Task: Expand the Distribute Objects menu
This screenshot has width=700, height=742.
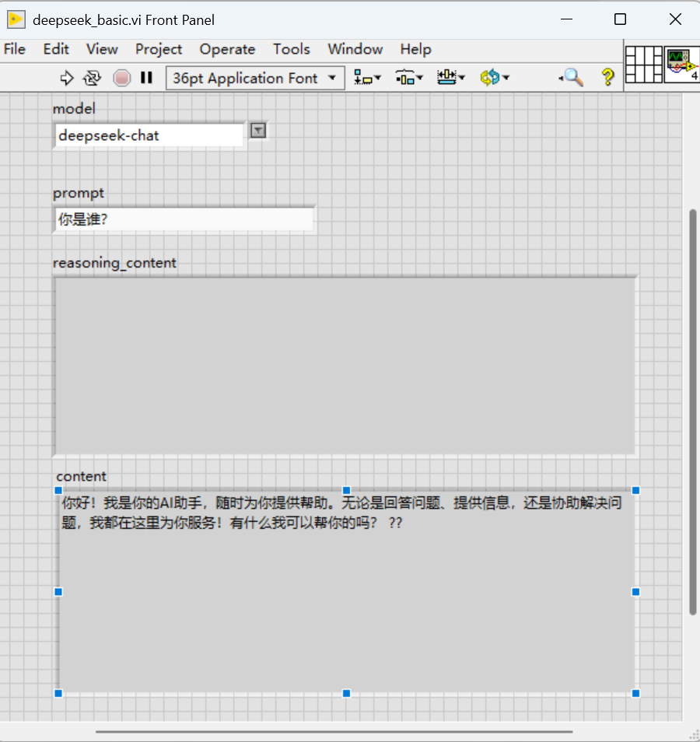Action: 409,78
